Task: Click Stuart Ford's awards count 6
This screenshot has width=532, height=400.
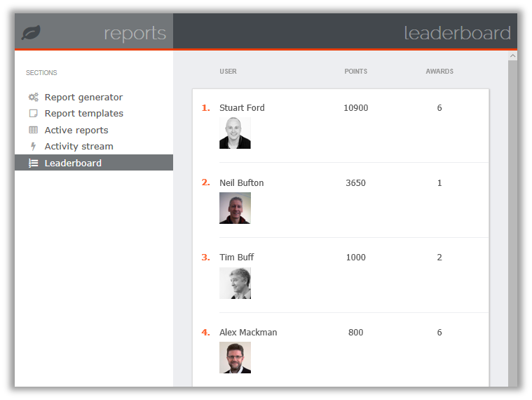Action: point(439,107)
